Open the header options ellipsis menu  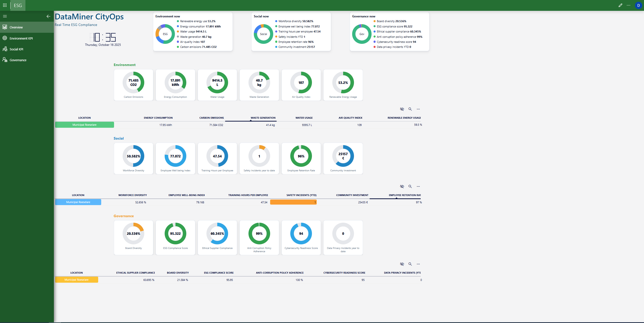pos(629,5)
